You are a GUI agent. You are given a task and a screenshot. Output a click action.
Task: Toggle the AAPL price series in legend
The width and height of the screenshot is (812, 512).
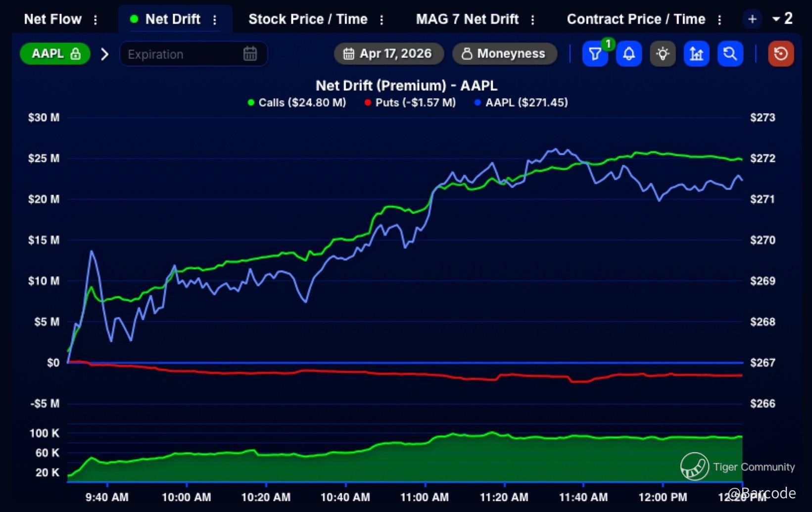(521, 102)
